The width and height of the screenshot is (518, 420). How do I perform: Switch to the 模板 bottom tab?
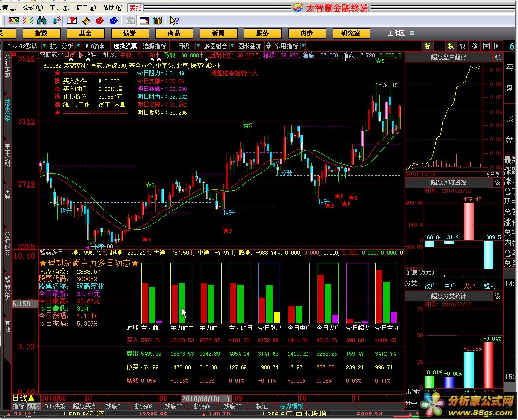click(32, 406)
